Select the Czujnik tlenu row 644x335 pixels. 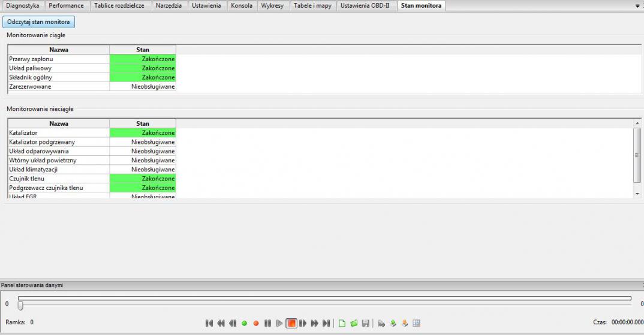click(x=92, y=179)
